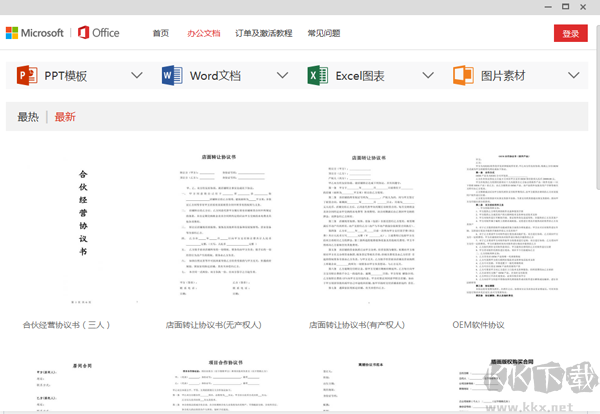Viewport: 600px width, 414px height.
Task: Open the OEM软件协议 document thumbnail
Action: tap(512, 226)
